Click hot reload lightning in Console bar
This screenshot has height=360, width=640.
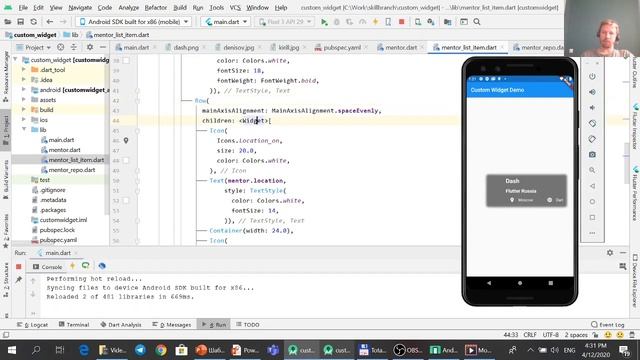[x=73, y=266]
